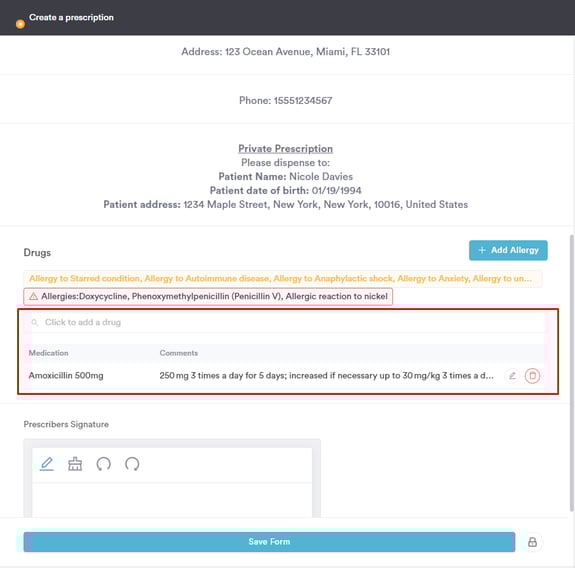Image resolution: width=575 pixels, height=568 pixels.
Task: Undo the last signature stroke
Action: [103, 464]
